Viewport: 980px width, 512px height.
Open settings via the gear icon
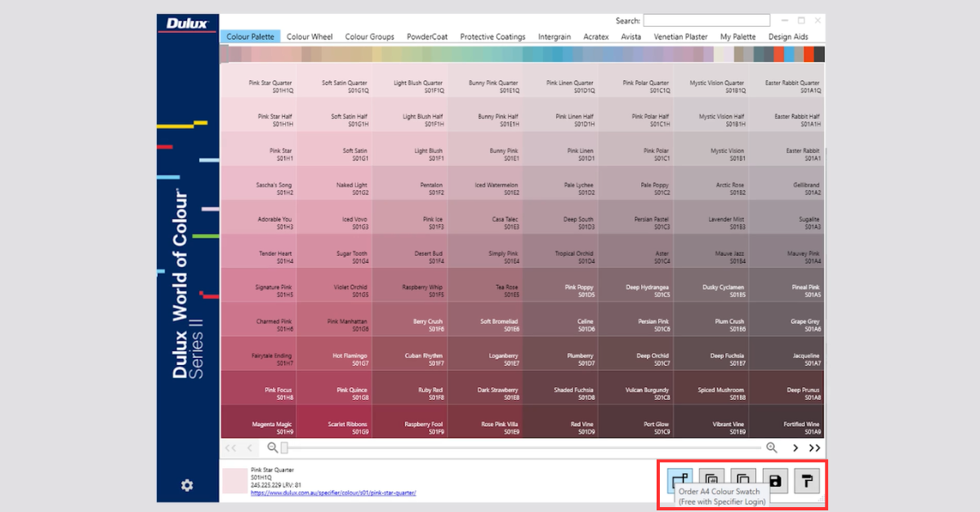pyautogui.click(x=187, y=486)
